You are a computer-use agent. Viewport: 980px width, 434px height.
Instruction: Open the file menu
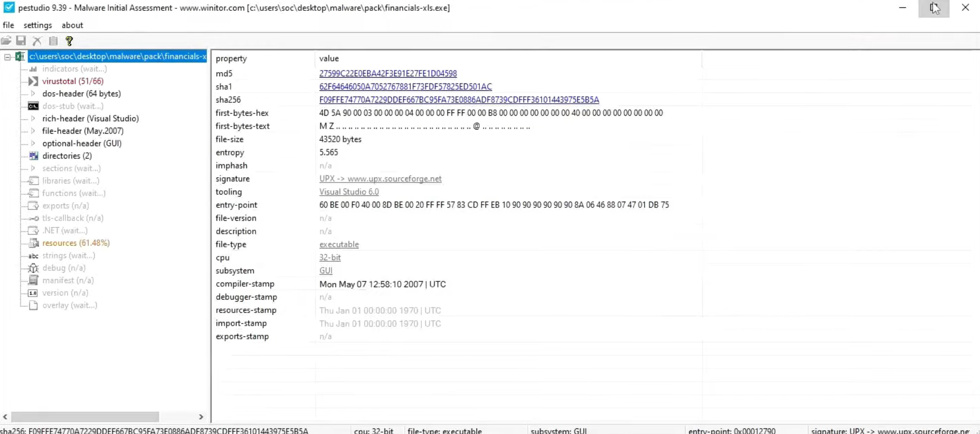pos(8,25)
